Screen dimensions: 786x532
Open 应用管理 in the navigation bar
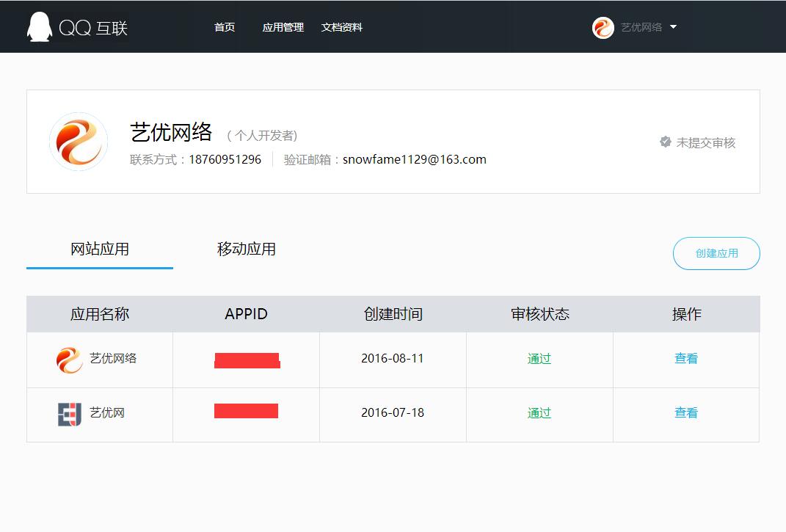click(283, 27)
